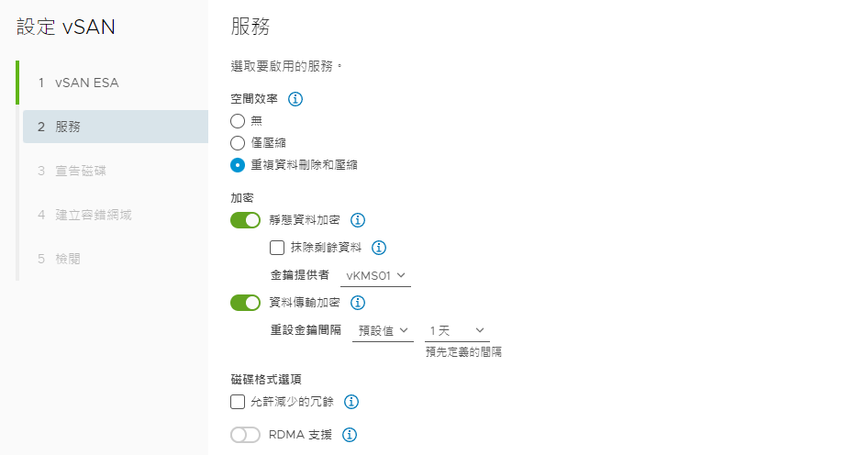Click info icon next to 抹除剩餘資料

[379, 248]
